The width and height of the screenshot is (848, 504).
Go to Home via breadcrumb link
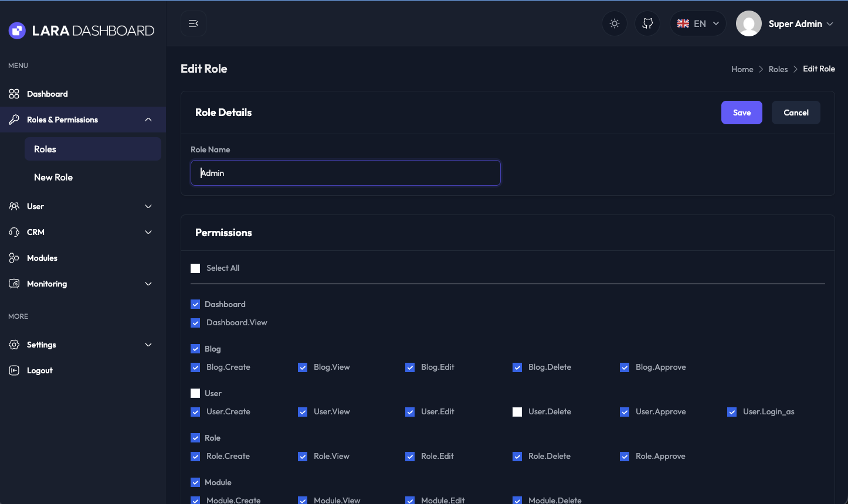(x=742, y=69)
